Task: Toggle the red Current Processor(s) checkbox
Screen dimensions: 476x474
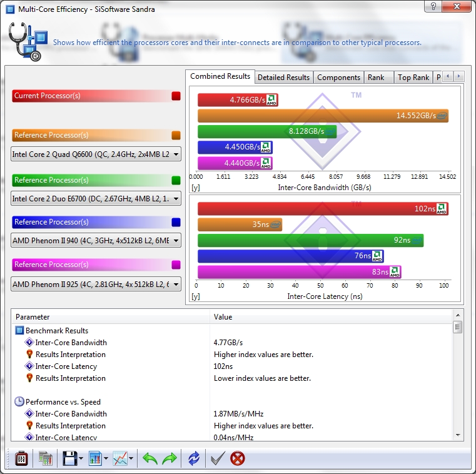Action: [x=176, y=96]
